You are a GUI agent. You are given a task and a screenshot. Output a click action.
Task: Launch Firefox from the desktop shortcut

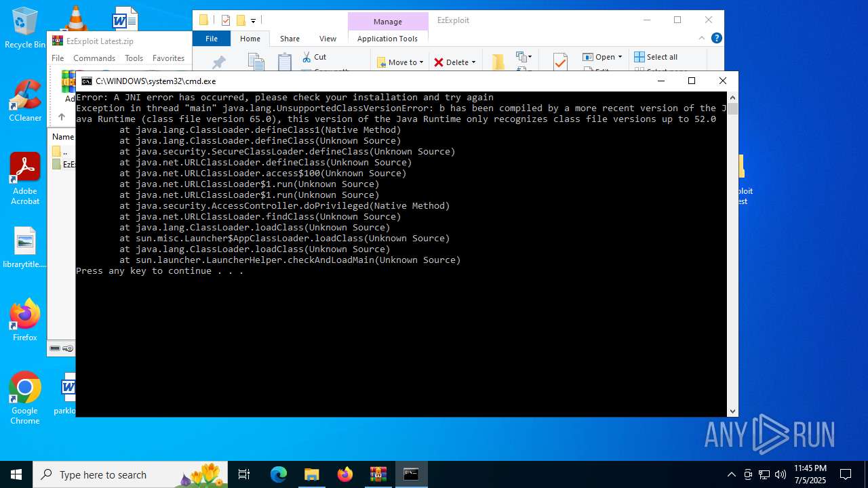pyautogui.click(x=24, y=320)
